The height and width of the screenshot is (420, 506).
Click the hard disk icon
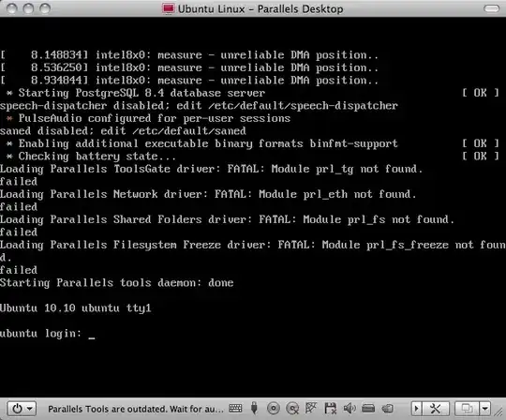368,409
